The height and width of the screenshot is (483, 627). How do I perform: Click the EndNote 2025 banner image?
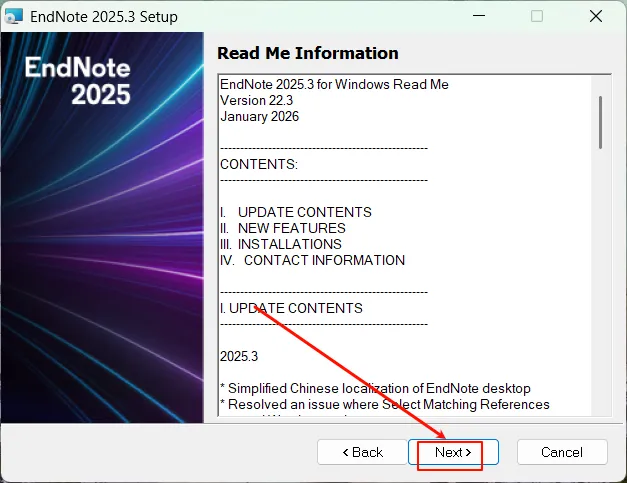point(102,228)
